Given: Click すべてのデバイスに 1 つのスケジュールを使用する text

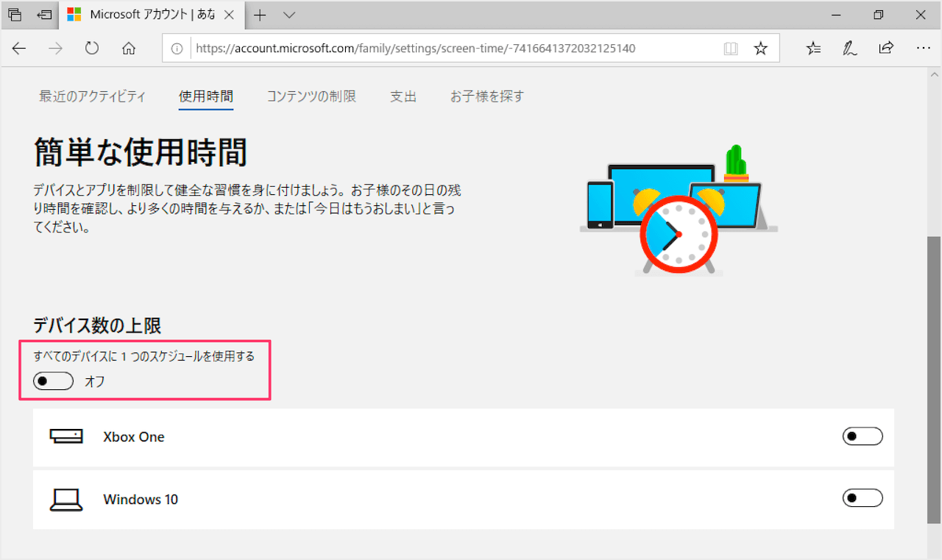Looking at the screenshot, I should [144, 356].
